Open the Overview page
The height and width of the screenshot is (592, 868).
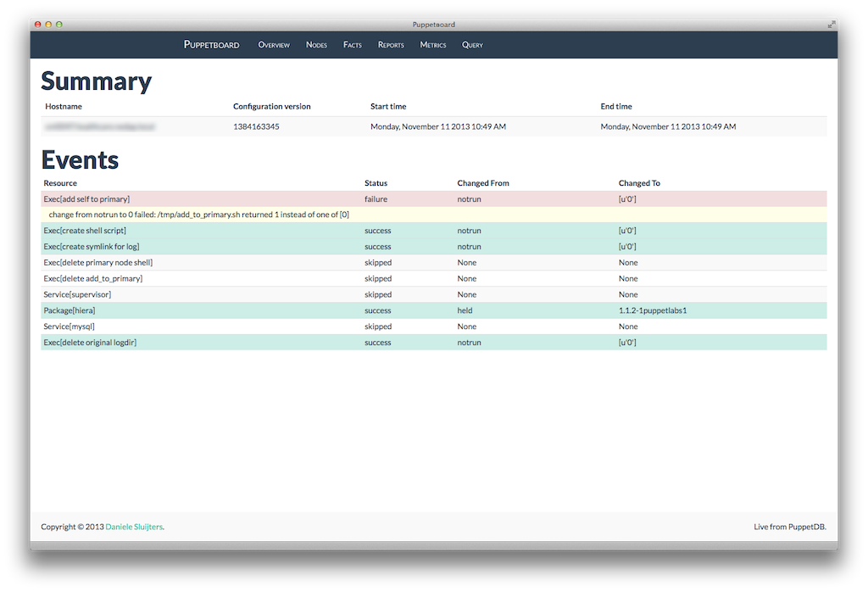point(274,45)
